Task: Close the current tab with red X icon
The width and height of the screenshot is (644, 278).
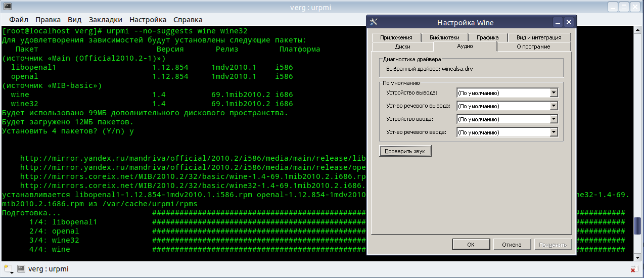Action: (634, 269)
